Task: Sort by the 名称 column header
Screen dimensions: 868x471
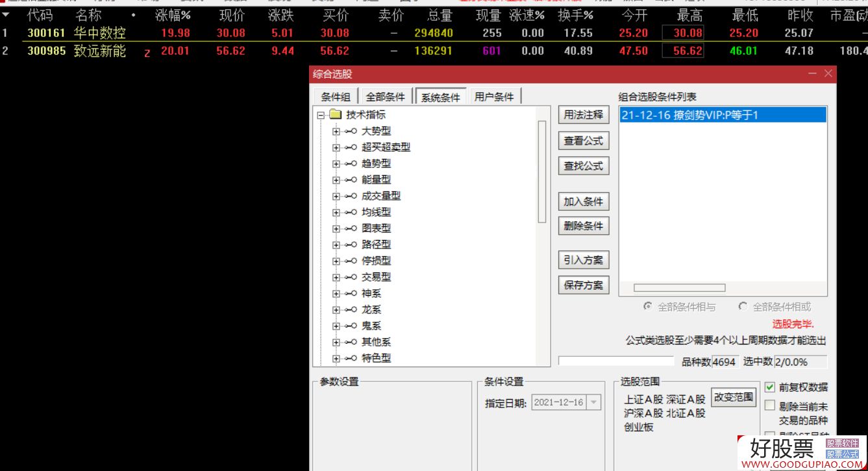Action: pos(88,15)
